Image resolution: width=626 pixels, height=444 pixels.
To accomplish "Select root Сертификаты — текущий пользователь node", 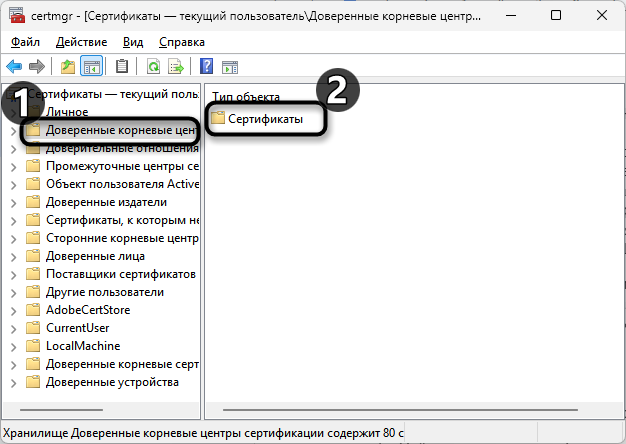I will click(x=113, y=94).
